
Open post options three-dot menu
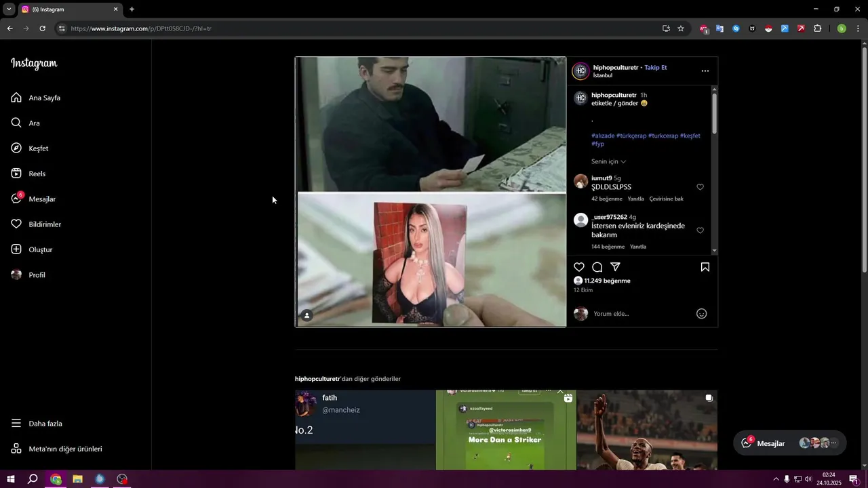point(705,71)
